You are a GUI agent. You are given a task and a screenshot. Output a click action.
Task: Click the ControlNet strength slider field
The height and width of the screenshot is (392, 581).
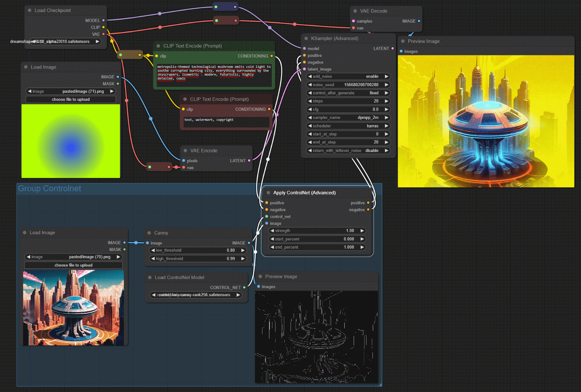click(317, 231)
